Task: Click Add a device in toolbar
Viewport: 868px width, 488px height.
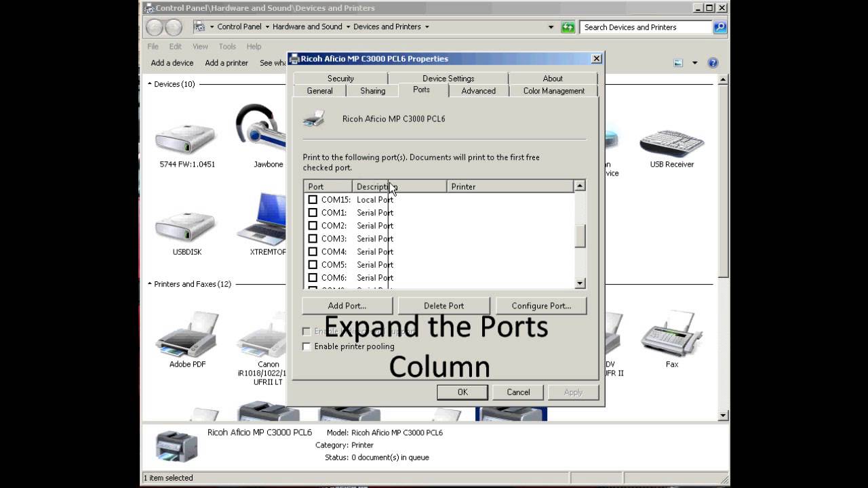Action: (172, 63)
